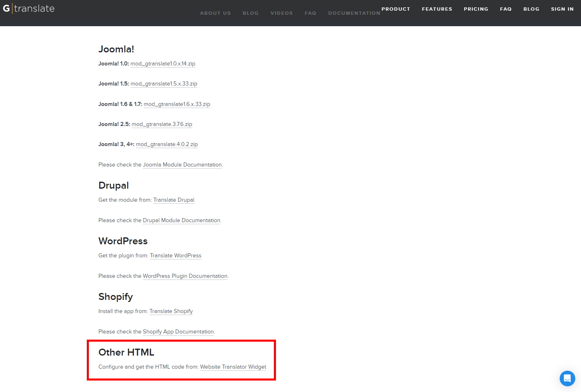This screenshot has height=392, width=581.
Task: Click the dimmed BLOG navigation item
Action: [x=251, y=13]
